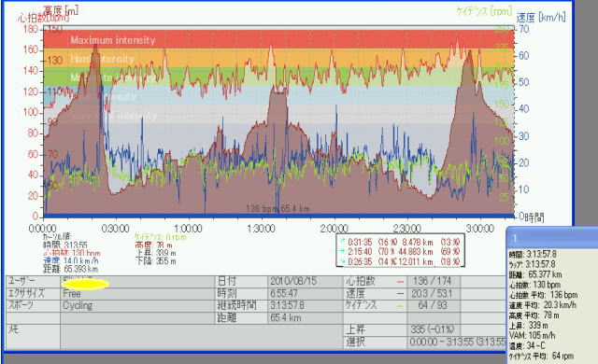Click 'VAM: 105 m/h' in the lap popup
598x364 pixels.
coord(532,335)
